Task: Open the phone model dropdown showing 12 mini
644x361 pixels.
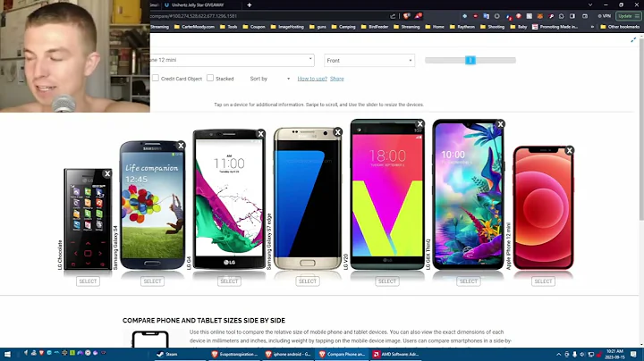Action: coord(232,60)
